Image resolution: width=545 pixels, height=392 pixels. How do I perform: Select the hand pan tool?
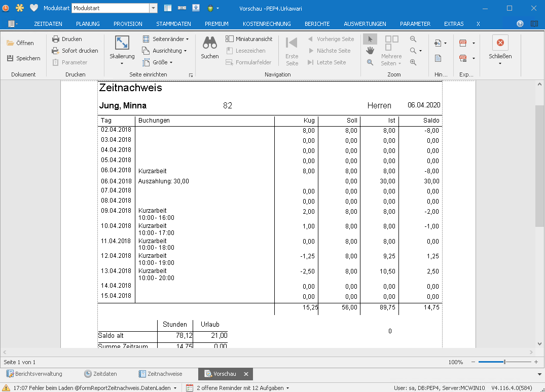(x=370, y=51)
